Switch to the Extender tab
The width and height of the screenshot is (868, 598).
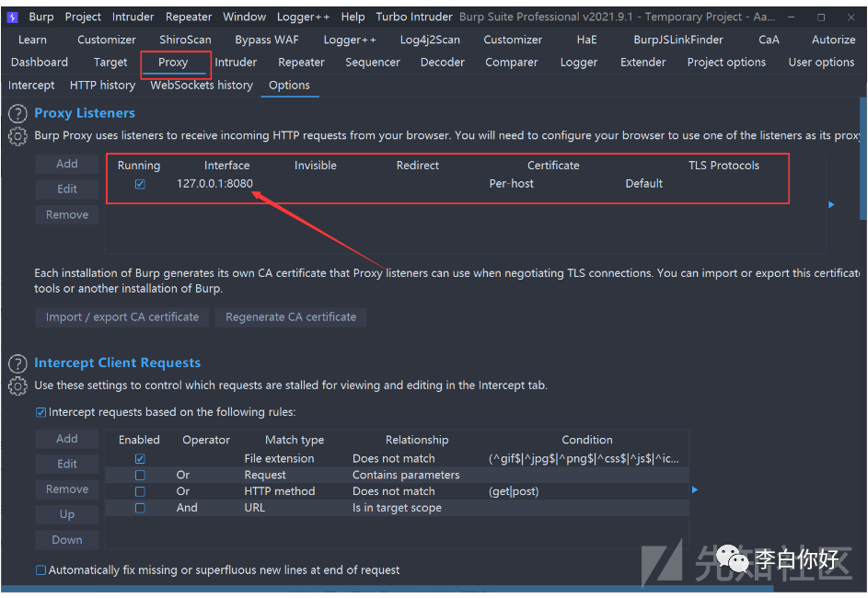pyautogui.click(x=642, y=63)
